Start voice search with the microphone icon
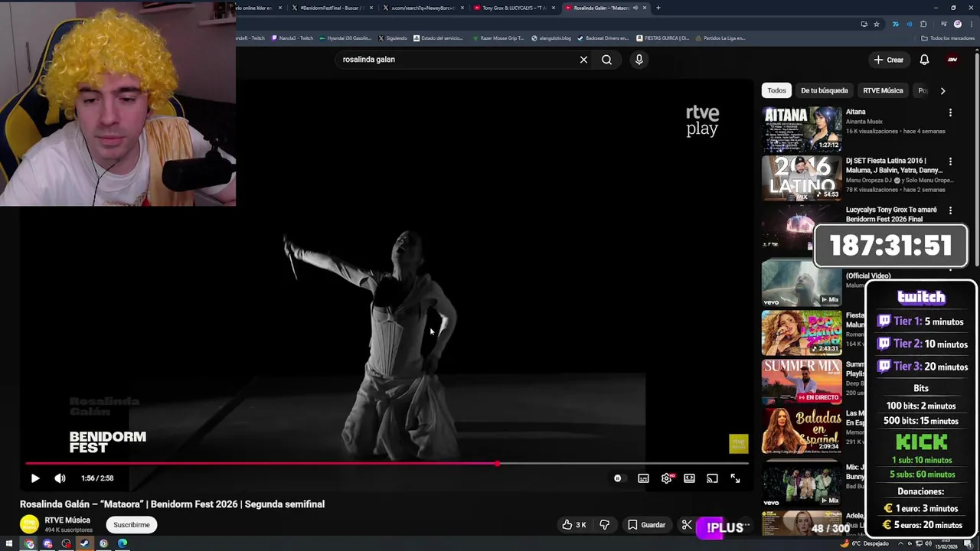The width and height of the screenshot is (980, 551). pyautogui.click(x=639, y=60)
